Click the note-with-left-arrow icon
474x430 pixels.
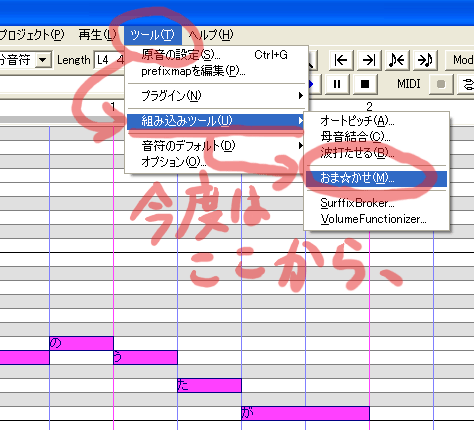397,60
